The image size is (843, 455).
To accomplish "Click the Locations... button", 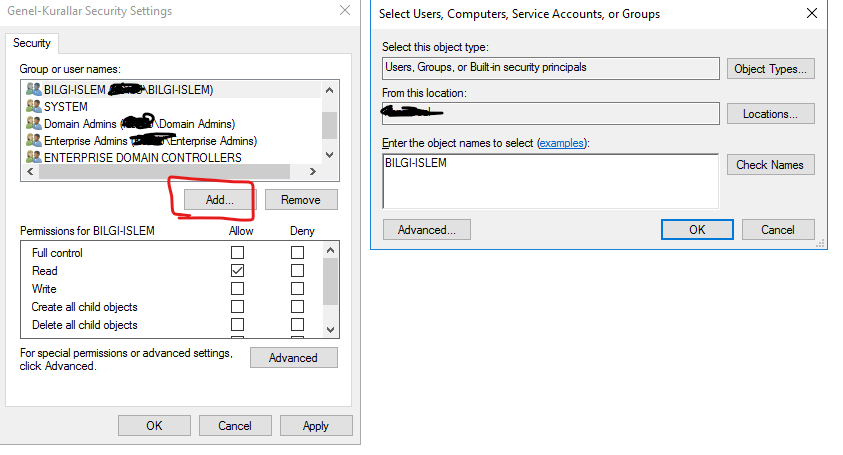I will pyautogui.click(x=770, y=114).
